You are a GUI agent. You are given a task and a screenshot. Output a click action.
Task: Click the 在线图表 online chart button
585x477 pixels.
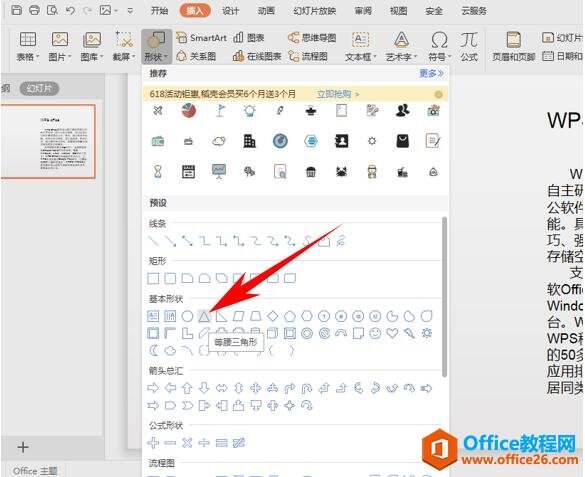coord(257,56)
